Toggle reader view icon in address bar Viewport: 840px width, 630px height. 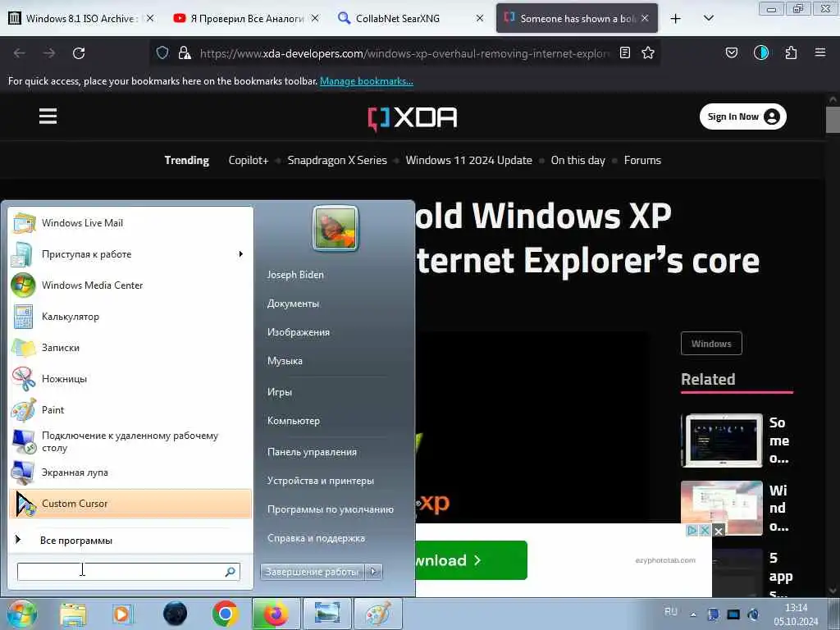[x=624, y=52]
